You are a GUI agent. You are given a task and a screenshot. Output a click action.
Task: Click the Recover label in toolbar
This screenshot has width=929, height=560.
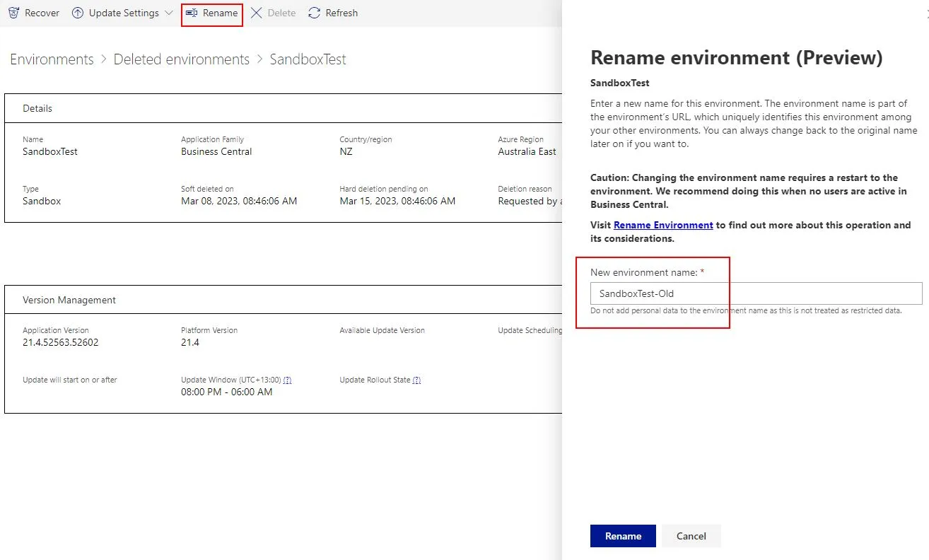coord(42,13)
